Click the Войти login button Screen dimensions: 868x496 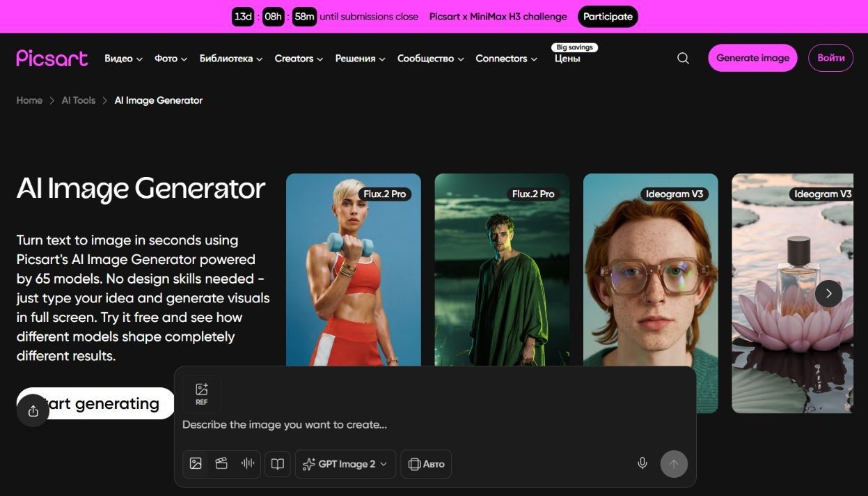coord(830,58)
